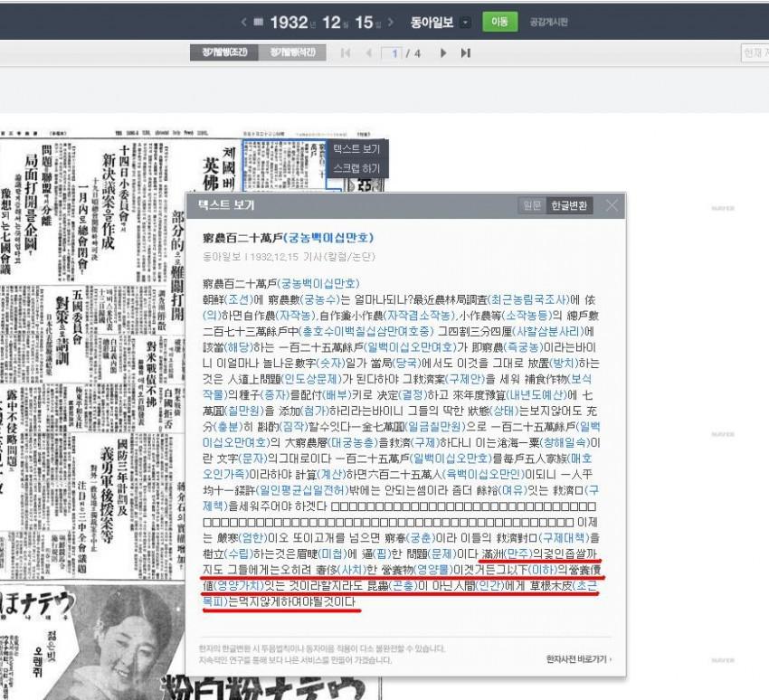The image size is (769, 700).
Task: Go to the previous page
Action: point(368,53)
